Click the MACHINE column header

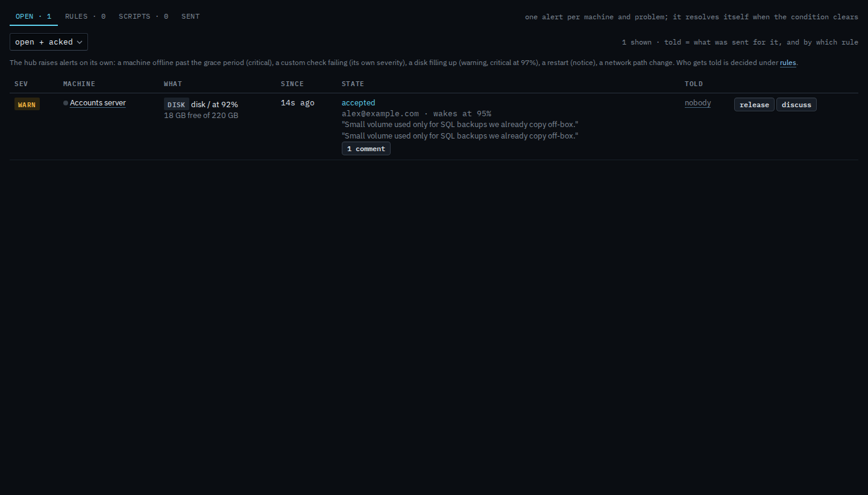[79, 84]
